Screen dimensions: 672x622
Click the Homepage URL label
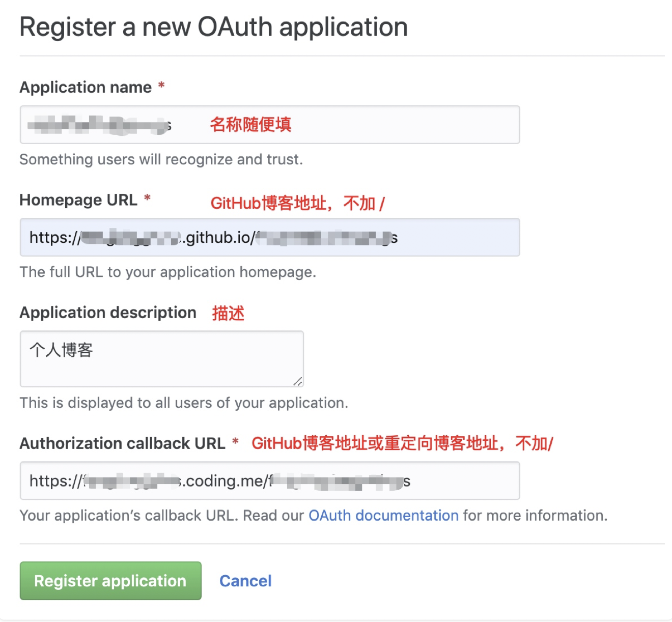tap(79, 200)
